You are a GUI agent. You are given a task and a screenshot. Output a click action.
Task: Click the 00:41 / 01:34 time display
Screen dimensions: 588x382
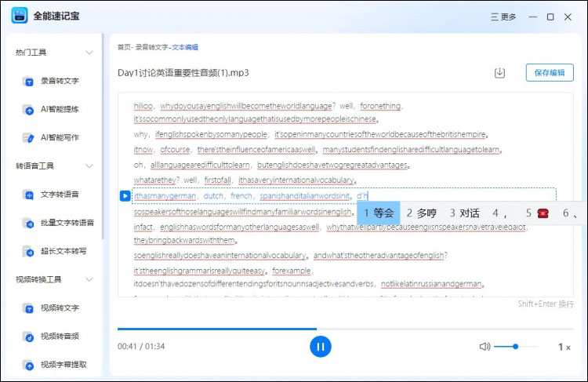[141, 347]
